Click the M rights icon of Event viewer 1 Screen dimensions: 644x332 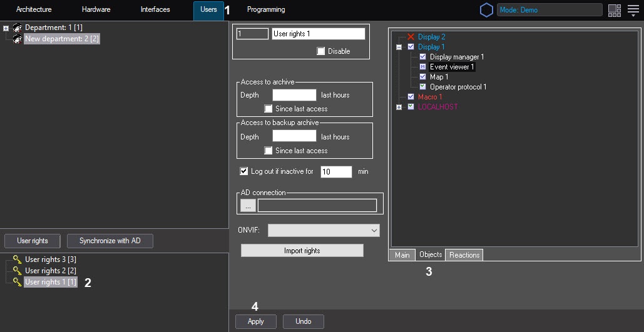tap(422, 66)
